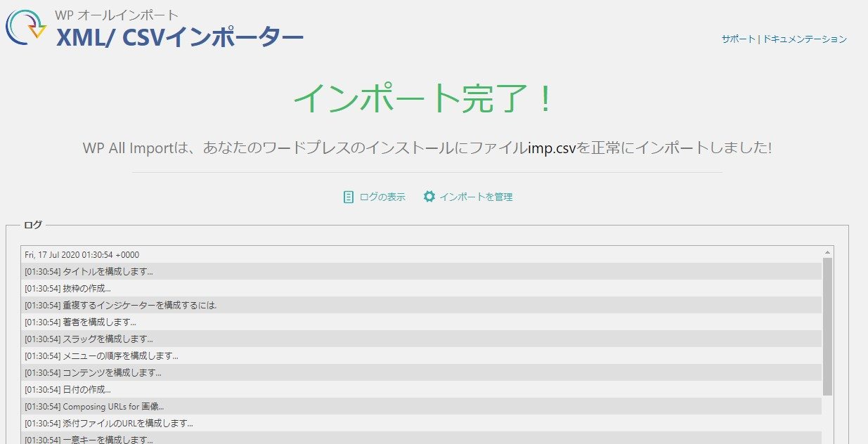Click the gear icon beside インポートを管理
The height and width of the screenshot is (444, 868).
(x=429, y=197)
